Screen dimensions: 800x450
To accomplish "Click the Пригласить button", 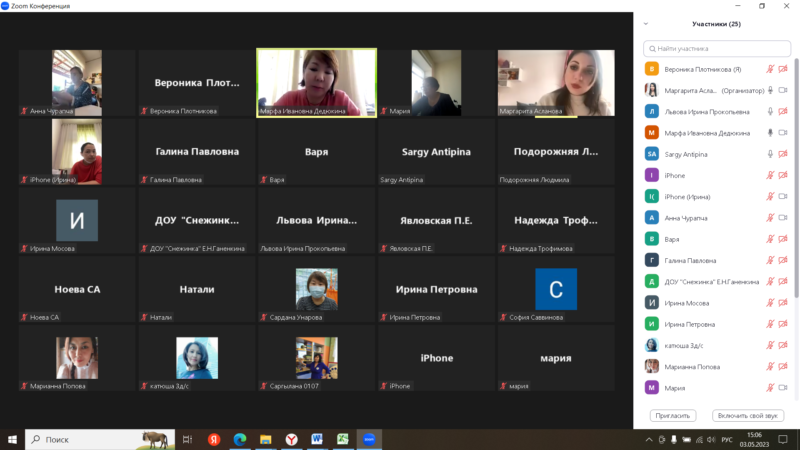I will (672, 416).
